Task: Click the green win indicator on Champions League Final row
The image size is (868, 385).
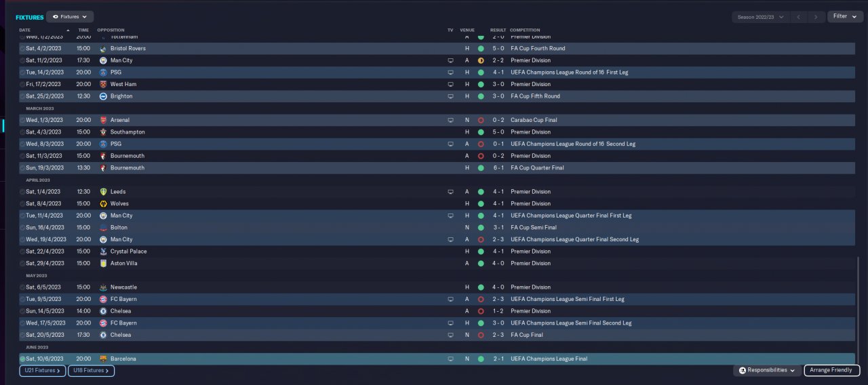Action: tap(481, 359)
